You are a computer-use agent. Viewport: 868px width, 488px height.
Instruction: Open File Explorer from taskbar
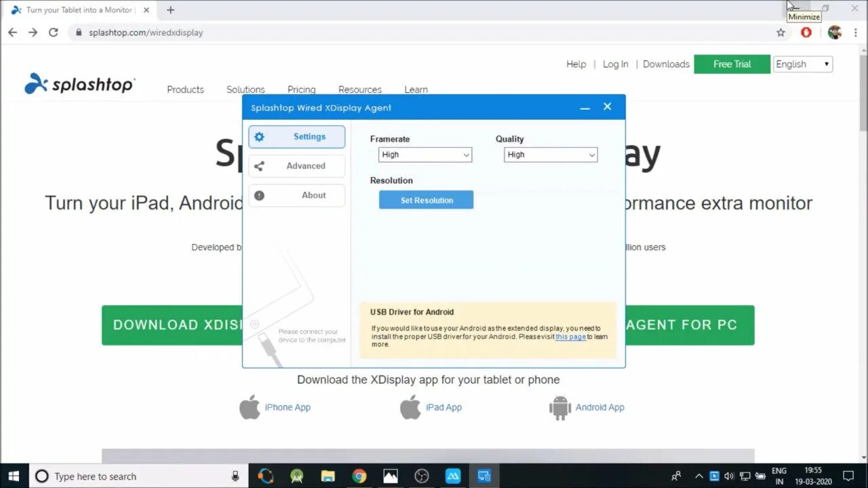[x=328, y=476]
